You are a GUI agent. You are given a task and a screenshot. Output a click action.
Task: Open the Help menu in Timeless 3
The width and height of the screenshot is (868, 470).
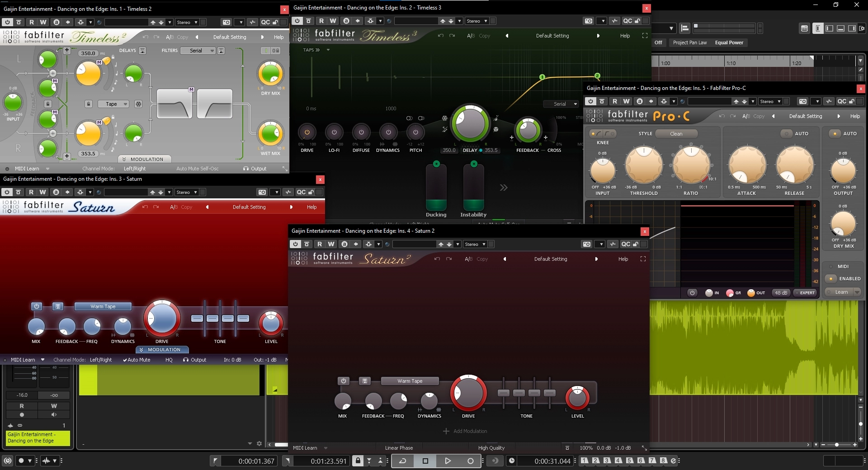(x=625, y=36)
